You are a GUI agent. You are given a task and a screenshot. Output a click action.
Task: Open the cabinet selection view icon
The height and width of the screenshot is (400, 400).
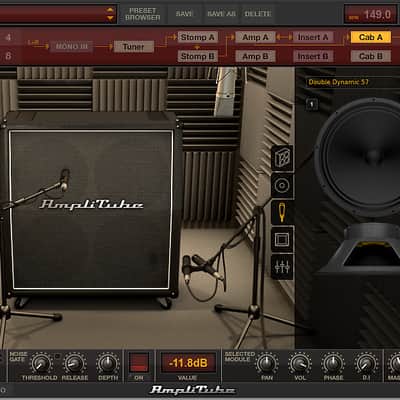(282, 158)
